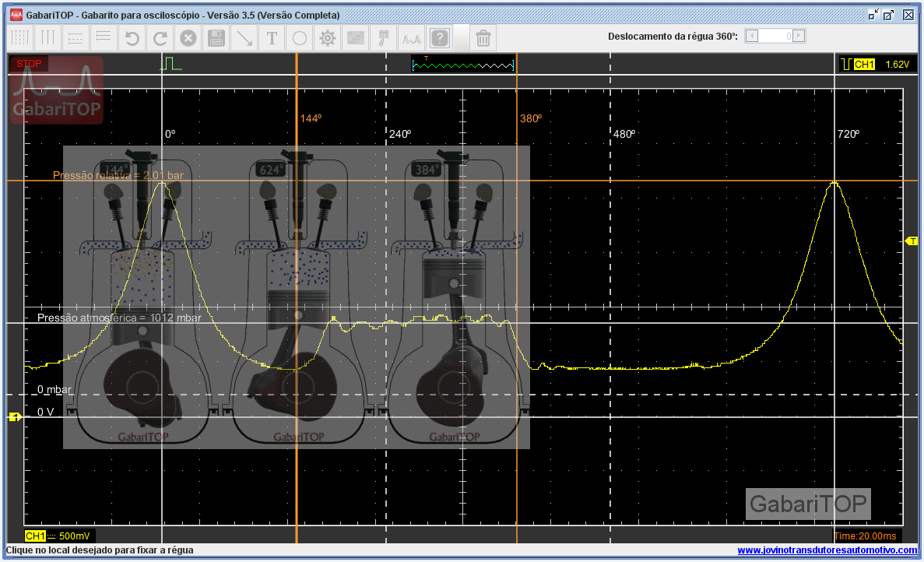Open jovinotransdutoresautomotivo.com website link
This screenshot has height=562, width=924.
point(827,550)
